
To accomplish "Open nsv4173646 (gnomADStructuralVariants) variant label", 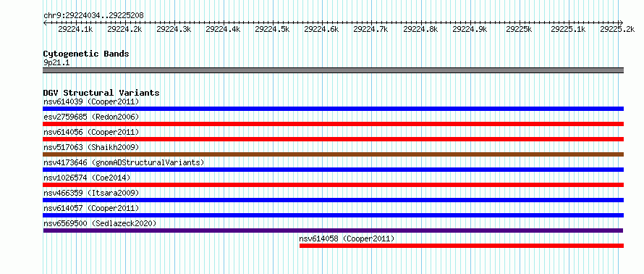I will (x=124, y=162).
